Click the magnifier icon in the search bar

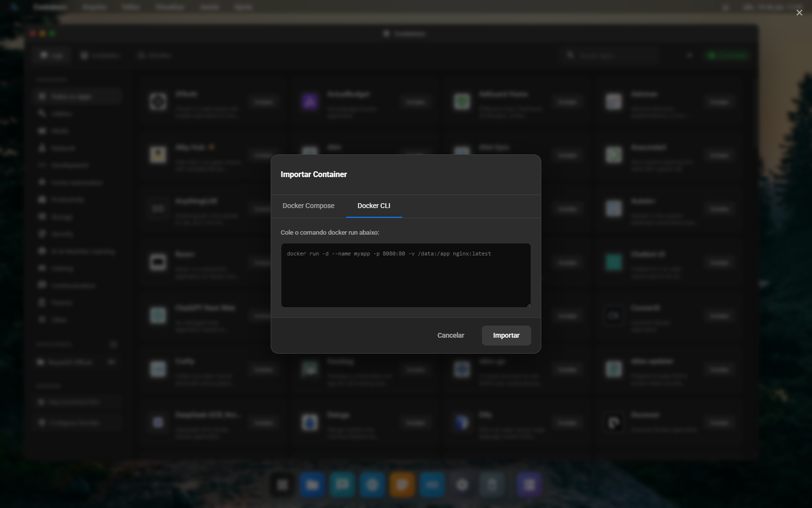coord(571,55)
